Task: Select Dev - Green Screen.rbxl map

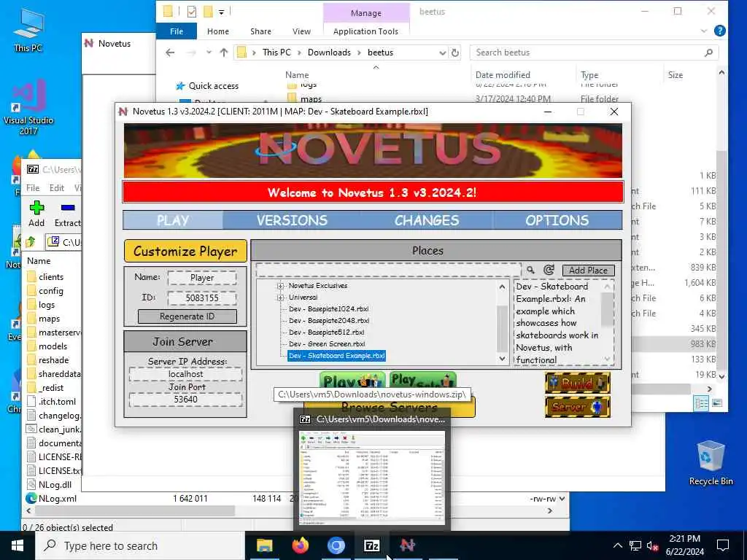Action: (326, 344)
